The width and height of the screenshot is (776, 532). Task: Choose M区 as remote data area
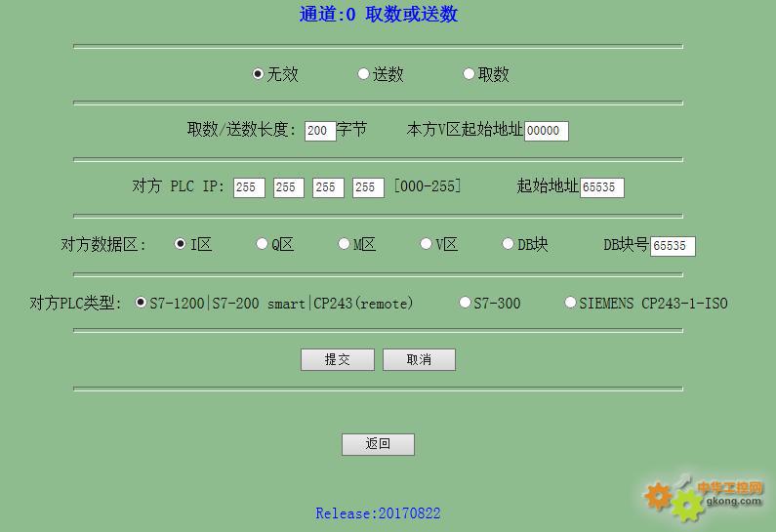(344, 244)
